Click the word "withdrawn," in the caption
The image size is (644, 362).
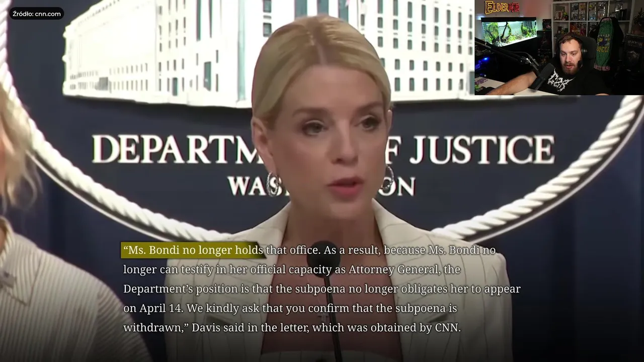click(x=155, y=328)
